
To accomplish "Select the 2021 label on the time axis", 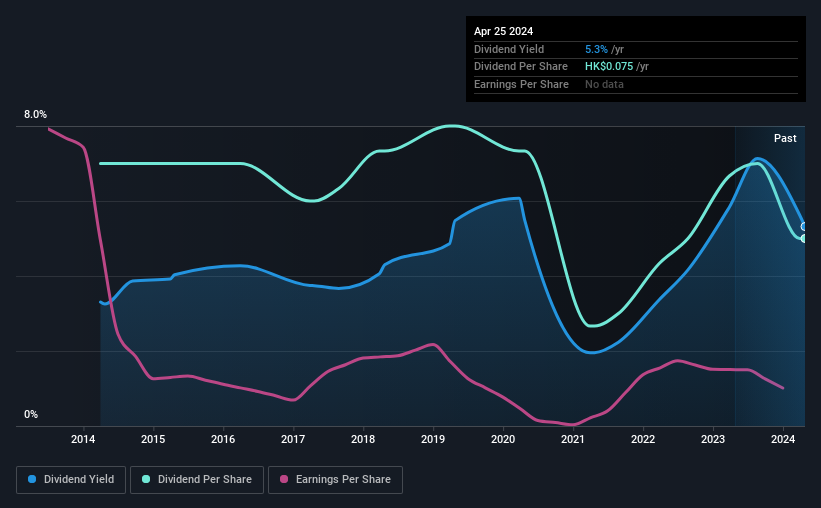I will (573, 439).
